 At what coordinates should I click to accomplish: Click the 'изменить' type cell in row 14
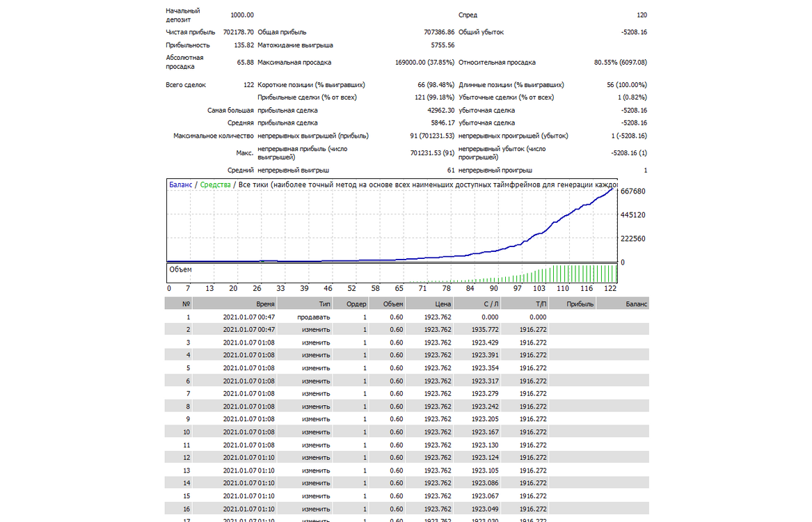(316, 483)
